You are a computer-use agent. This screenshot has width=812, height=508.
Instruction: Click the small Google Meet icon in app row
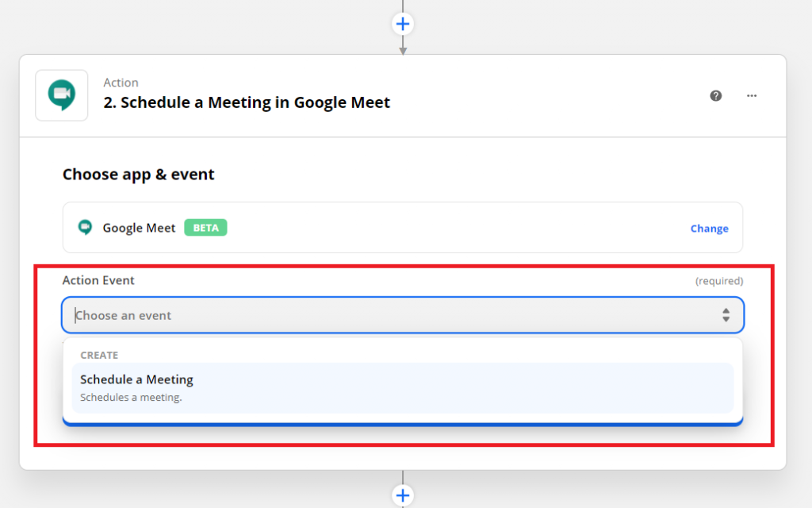(85, 228)
